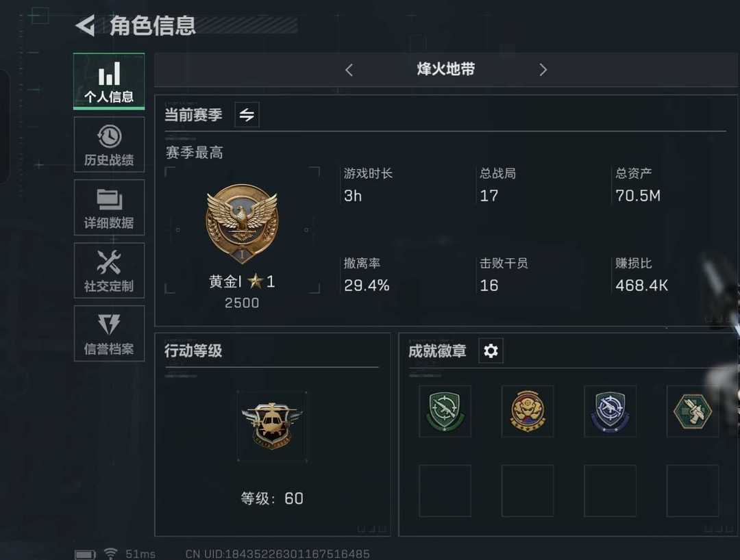
Task: Select the 详细数据 folder icon tab
Action: [x=109, y=207]
